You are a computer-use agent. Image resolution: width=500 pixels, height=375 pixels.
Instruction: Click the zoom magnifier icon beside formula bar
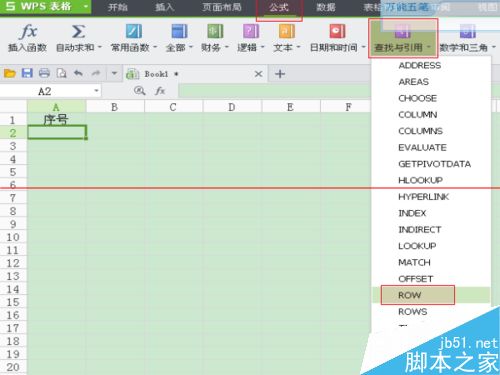click(x=139, y=91)
